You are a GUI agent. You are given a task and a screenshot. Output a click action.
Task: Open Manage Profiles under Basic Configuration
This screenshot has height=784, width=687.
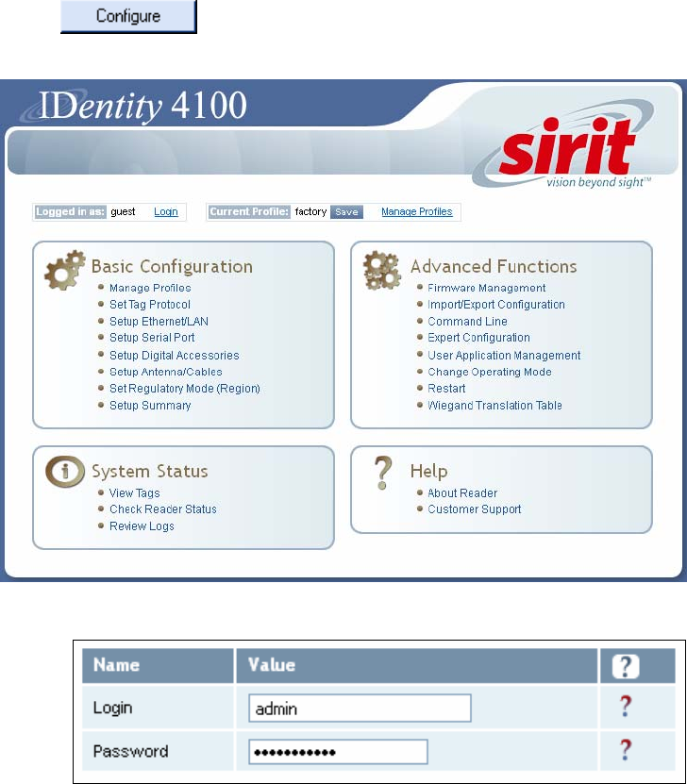pos(150,288)
